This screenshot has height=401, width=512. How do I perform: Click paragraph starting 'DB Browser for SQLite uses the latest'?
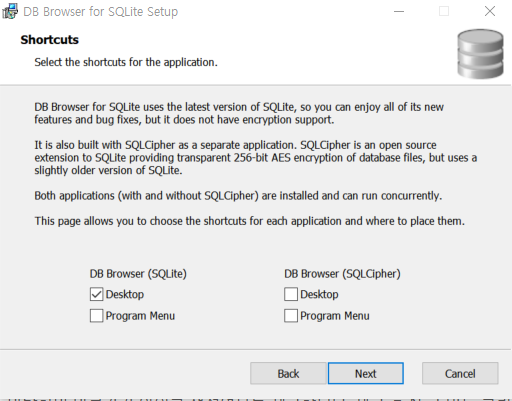[x=239, y=113]
